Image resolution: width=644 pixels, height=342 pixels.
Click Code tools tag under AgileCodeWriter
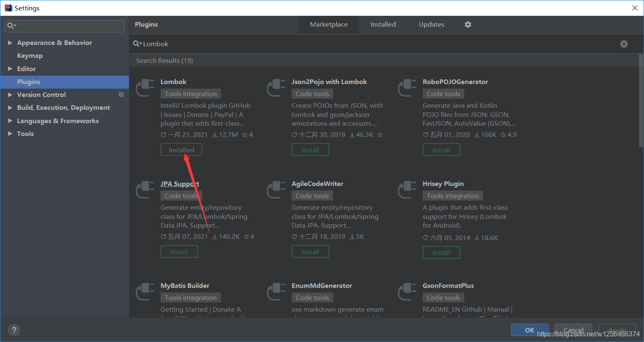tap(312, 196)
